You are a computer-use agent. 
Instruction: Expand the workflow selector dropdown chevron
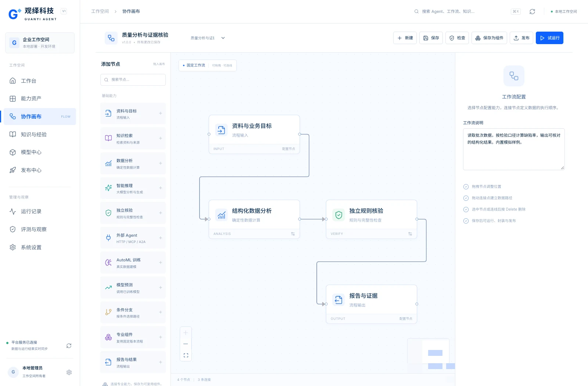click(223, 38)
